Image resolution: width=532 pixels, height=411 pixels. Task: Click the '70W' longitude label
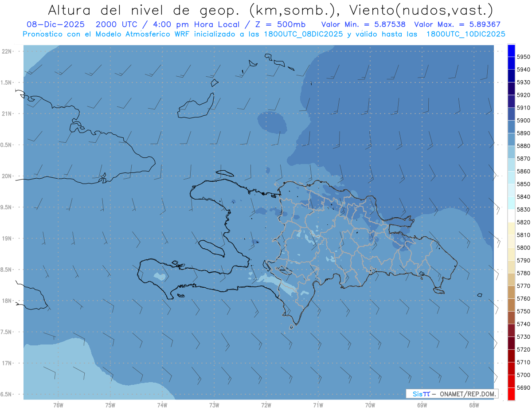click(370, 405)
